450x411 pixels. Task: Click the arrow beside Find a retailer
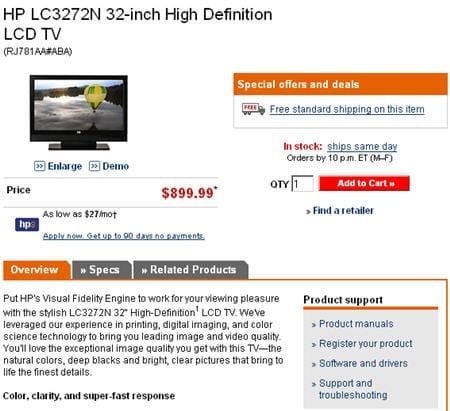[x=308, y=211]
